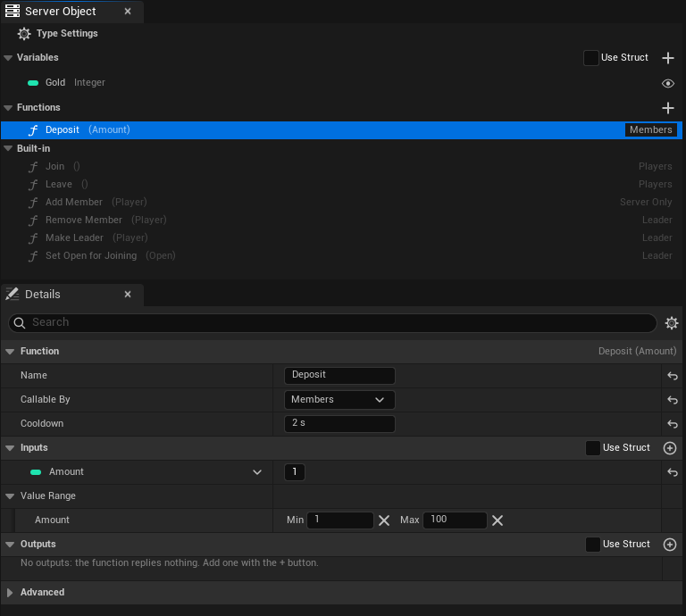This screenshot has width=686, height=616.
Task: Add a new function with plus icon
Action: point(667,108)
